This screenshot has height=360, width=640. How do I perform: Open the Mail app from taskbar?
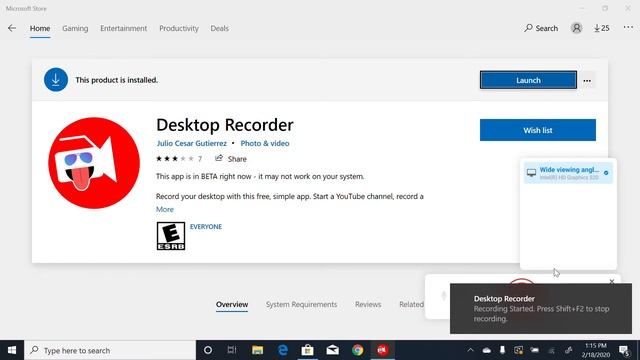333,350
